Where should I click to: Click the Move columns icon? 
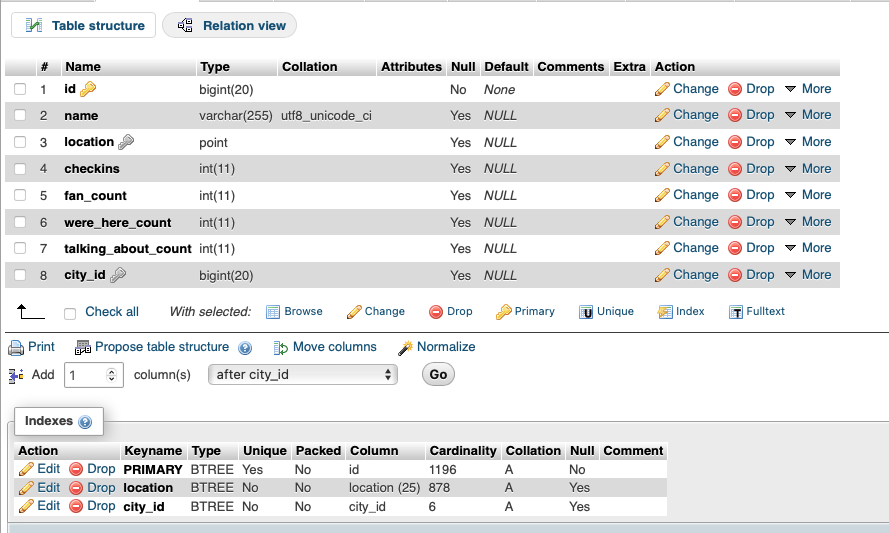(x=281, y=348)
